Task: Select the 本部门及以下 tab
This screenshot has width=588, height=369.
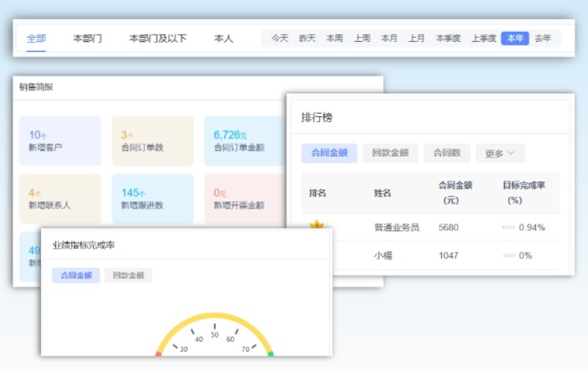Action: [158, 39]
